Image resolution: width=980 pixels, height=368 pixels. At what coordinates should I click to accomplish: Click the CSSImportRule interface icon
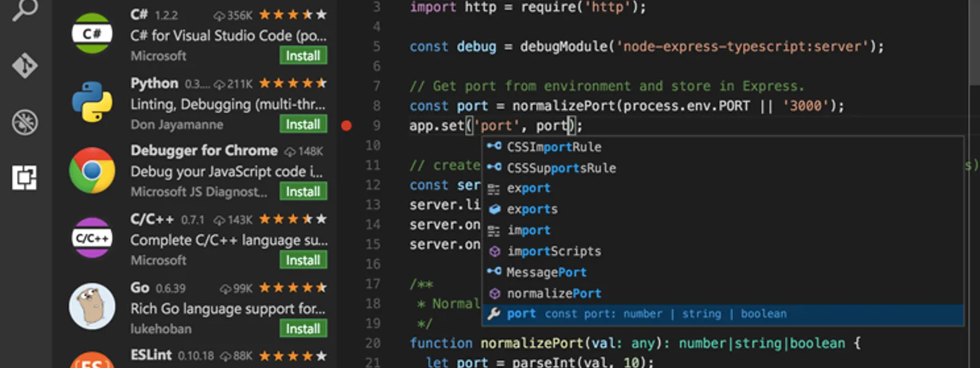point(494,146)
